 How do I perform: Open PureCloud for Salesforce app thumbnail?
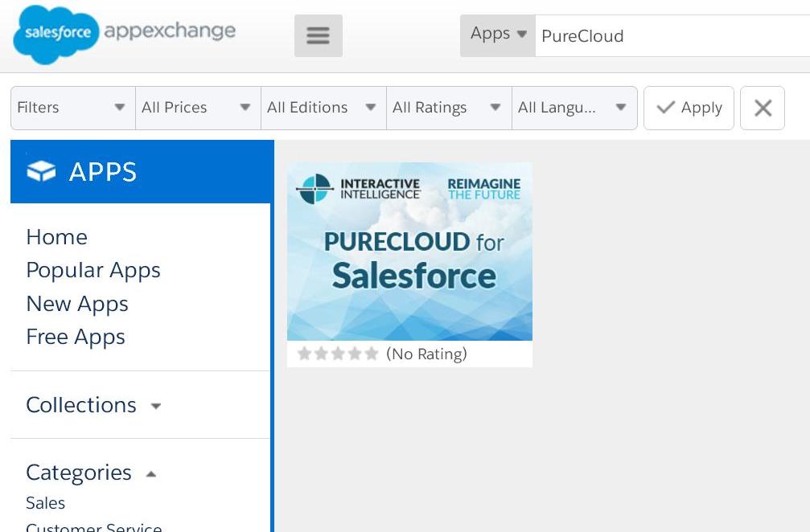click(409, 252)
